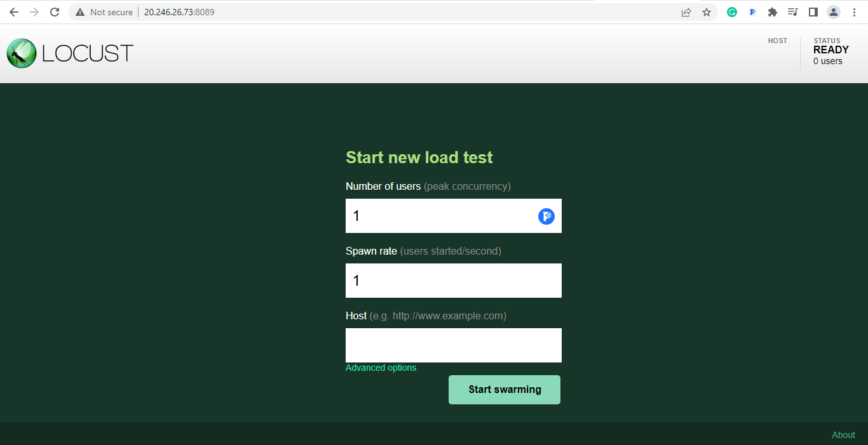Click the password manager icon inside users field
Image resolution: width=868 pixels, height=445 pixels.
tap(546, 216)
